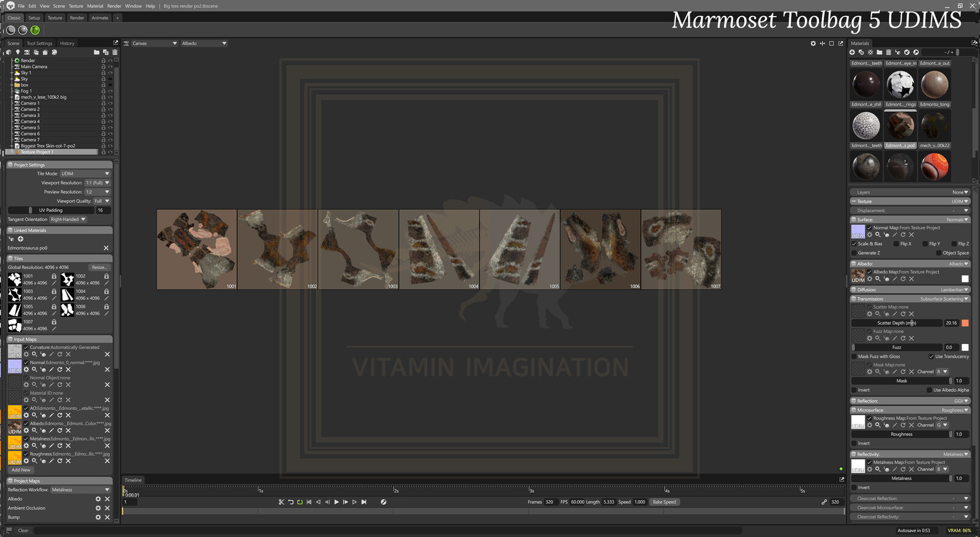Add a fog object from Scene toolbar
980x537 pixels.
36,52
